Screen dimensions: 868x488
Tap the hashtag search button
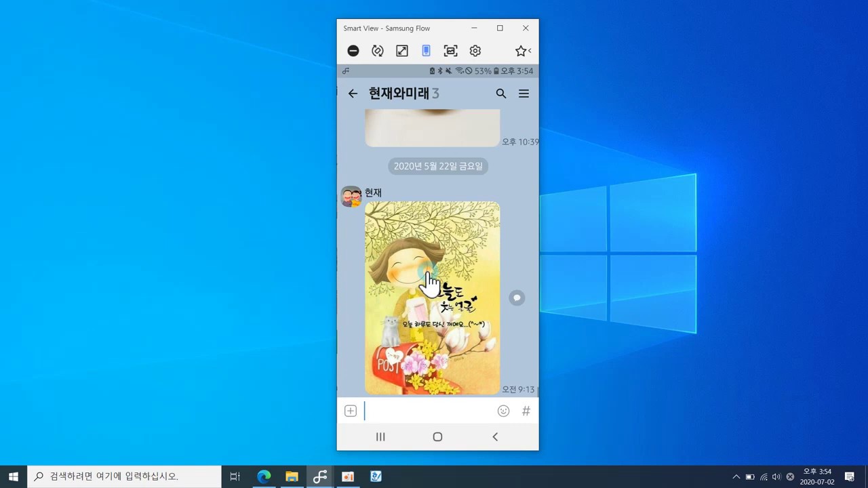pos(526,411)
